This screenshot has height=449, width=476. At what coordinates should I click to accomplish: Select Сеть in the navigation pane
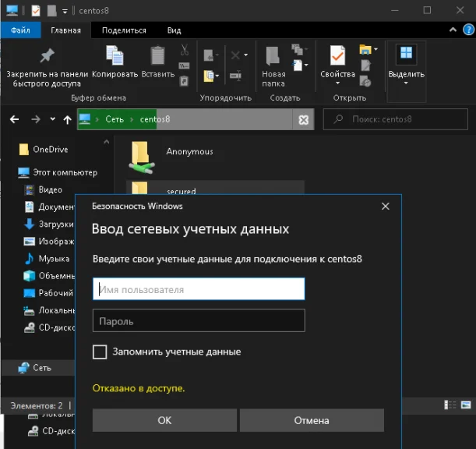[x=42, y=367]
